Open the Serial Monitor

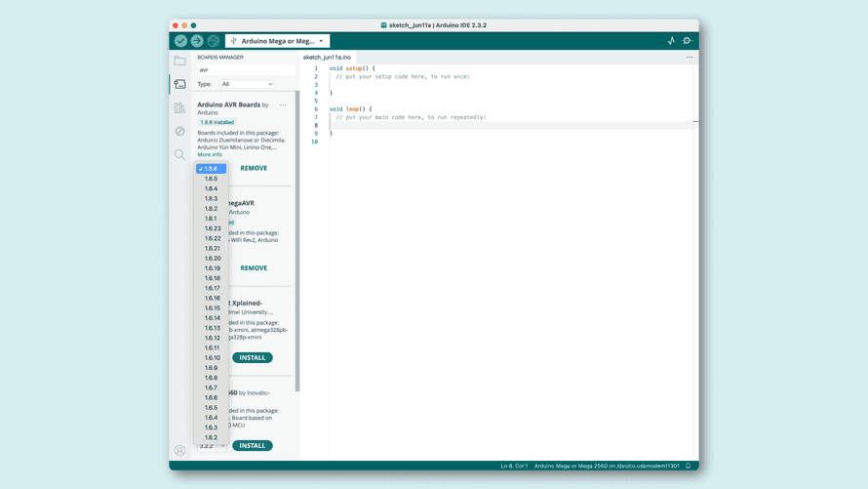point(688,41)
